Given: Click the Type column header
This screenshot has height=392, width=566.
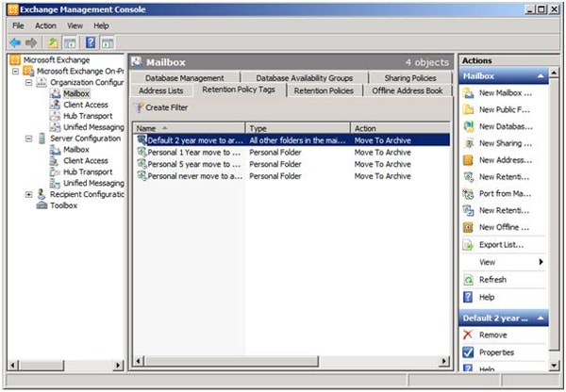Looking at the screenshot, I should pos(298,128).
